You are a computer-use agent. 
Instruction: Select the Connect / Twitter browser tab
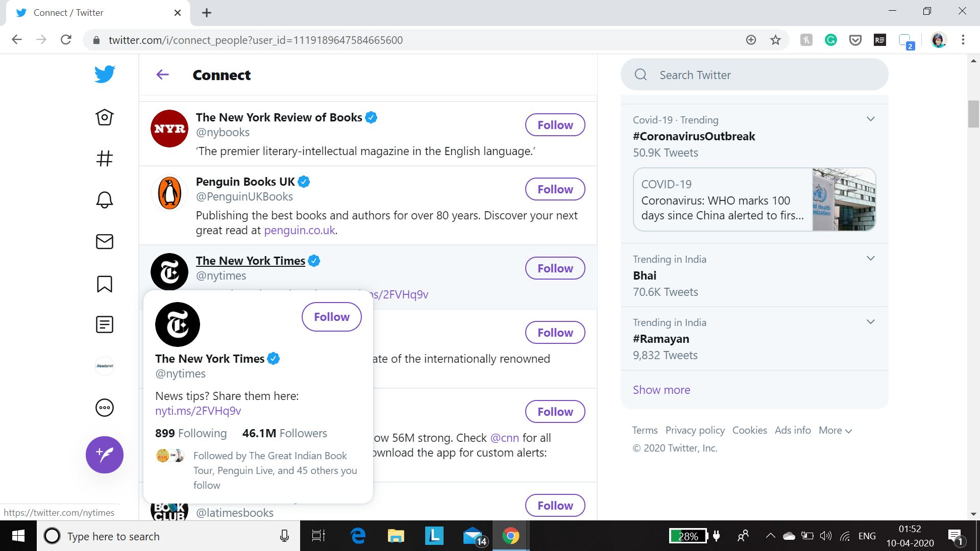97,13
